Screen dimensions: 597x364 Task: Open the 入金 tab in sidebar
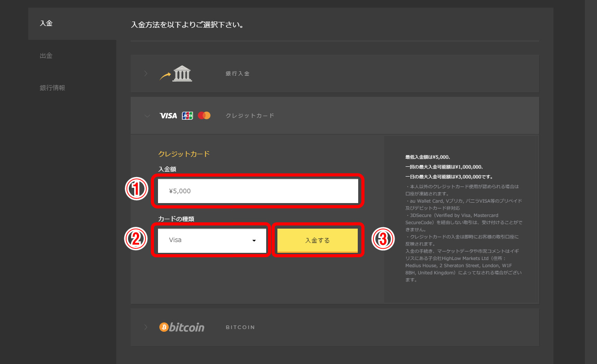coord(72,23)
